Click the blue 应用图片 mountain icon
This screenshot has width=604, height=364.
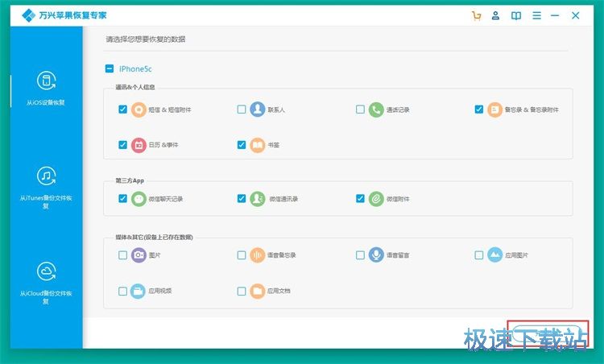coord(495,255)
